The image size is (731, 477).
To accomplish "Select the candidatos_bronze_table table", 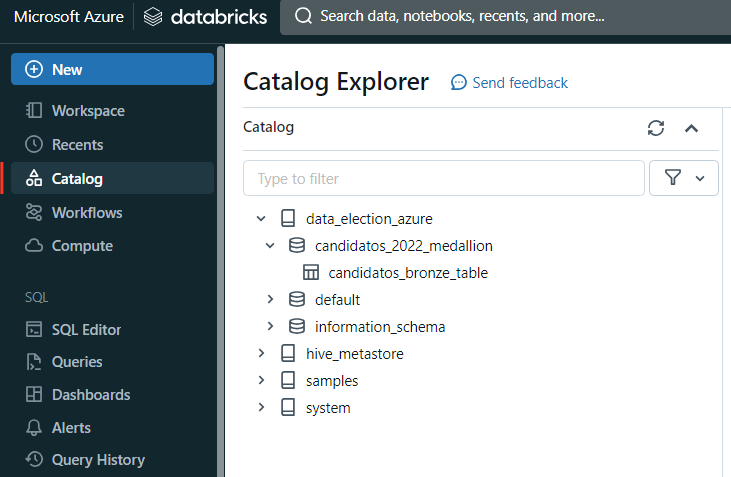I will [407, 272].
